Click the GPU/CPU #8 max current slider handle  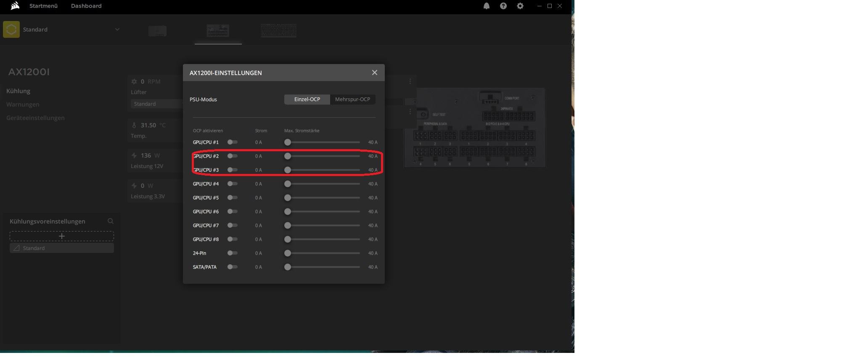tap(288, 239)
